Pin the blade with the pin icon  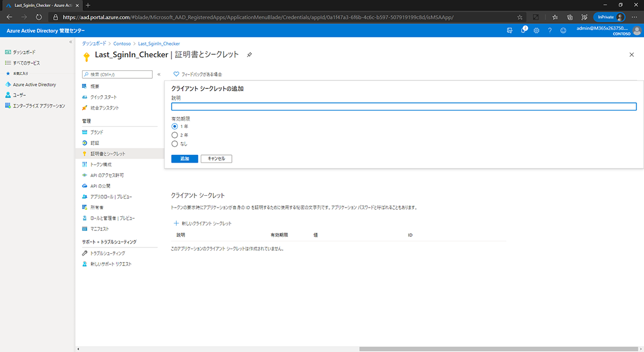[249, 54]
